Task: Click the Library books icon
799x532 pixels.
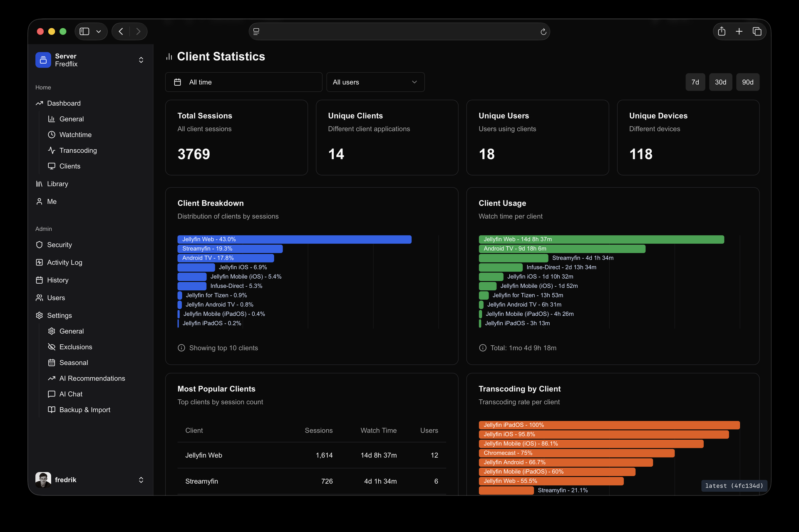Action: click(x=39, y=184)
